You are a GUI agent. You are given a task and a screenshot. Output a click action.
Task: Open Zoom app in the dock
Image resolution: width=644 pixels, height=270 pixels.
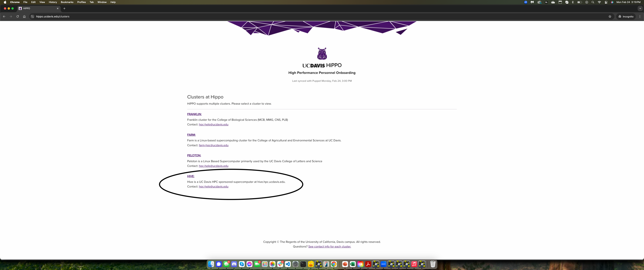(x=383, y=264)
